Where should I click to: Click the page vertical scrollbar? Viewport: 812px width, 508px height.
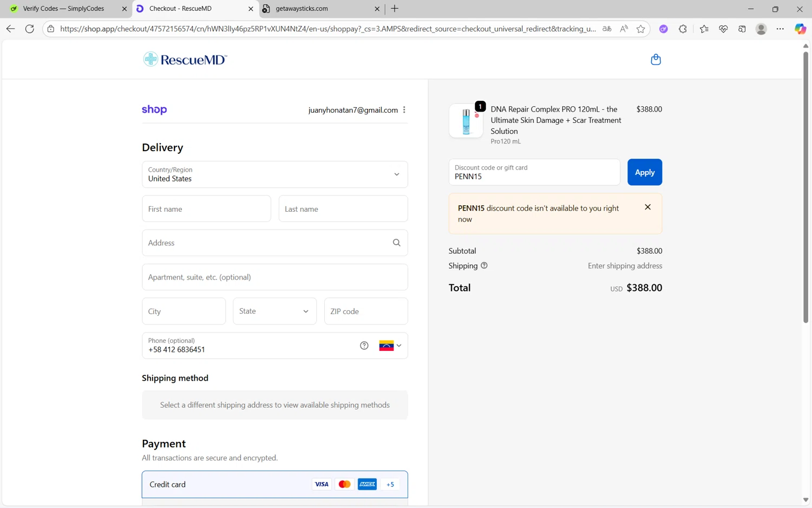click(806, 187)
